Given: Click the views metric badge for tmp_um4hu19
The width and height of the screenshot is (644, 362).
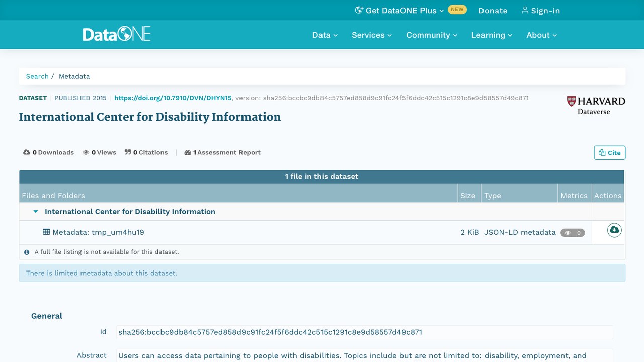Looking at the screenshot, I should coord(573,233).
